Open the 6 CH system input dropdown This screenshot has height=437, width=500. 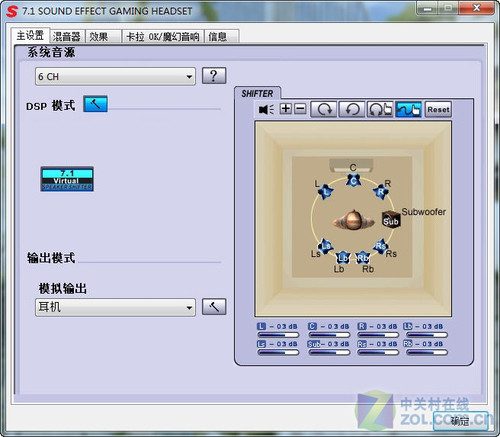(x=115, y=77)
